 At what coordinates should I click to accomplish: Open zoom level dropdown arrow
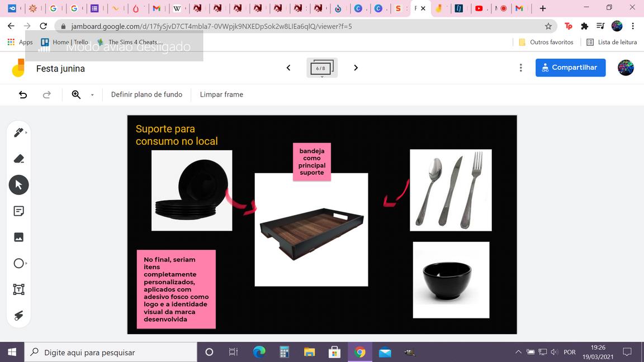[x=92, y=95]
